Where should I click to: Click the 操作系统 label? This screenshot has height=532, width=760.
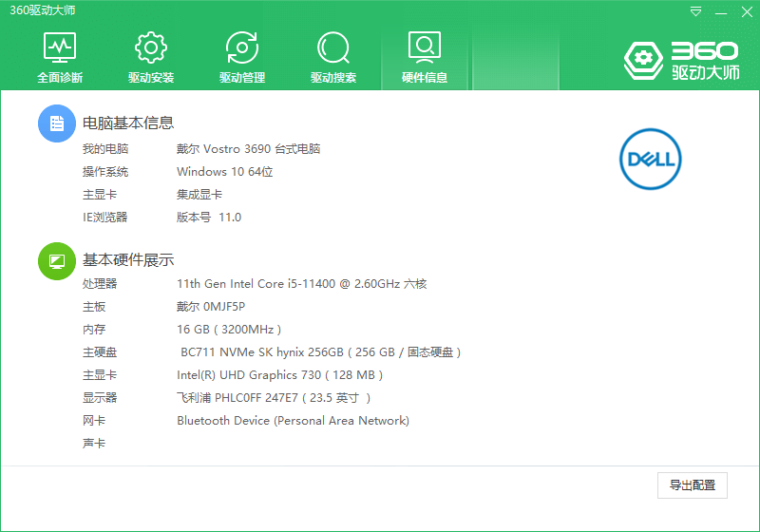(105, 172)
